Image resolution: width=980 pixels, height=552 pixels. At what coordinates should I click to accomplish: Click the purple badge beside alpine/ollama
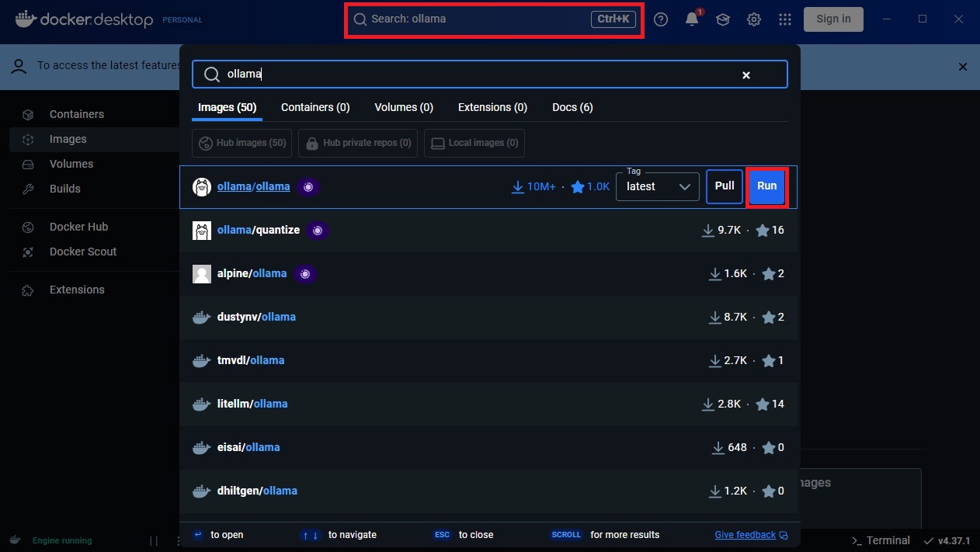point(305,274)
